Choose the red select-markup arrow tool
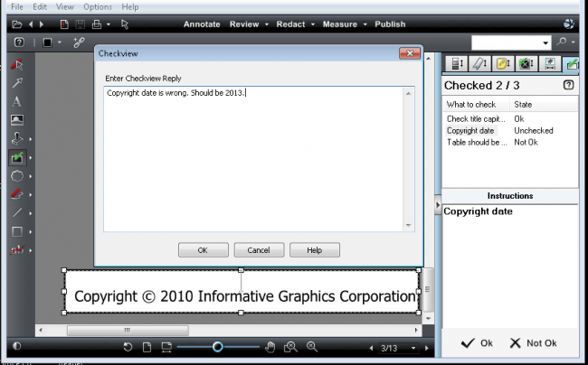588x365 pixels. pyautogui.click(x=17, y=64)
